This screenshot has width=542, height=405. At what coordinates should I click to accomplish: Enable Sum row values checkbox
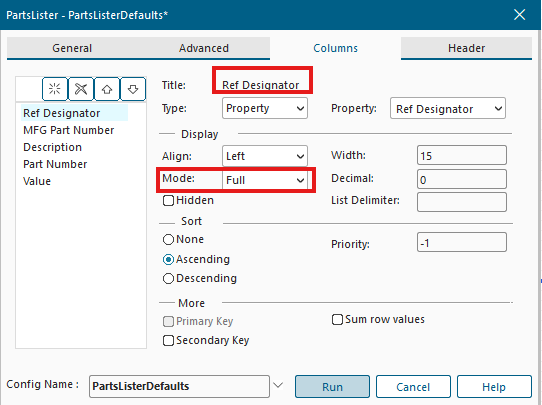(337, 319)
